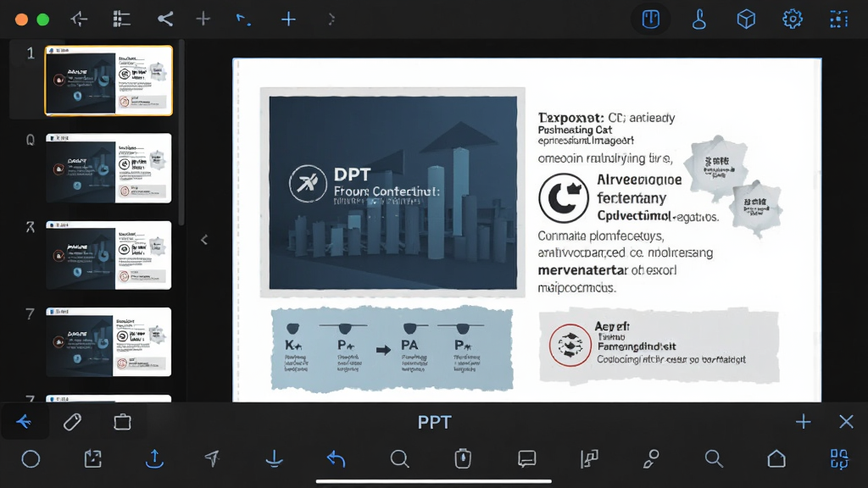Click the grey plus icon beside the share icon

pos(203,19)
